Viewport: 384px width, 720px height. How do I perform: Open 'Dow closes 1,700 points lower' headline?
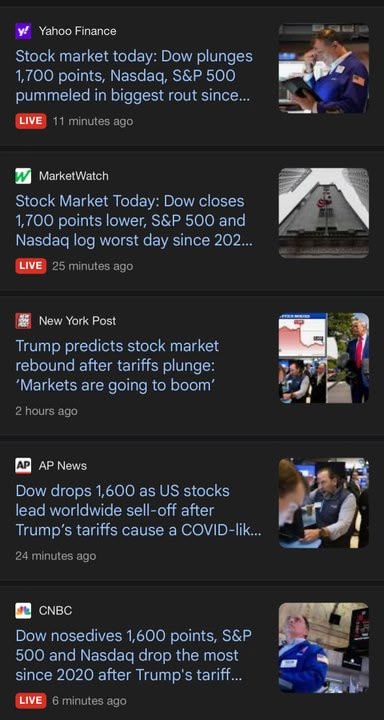point(134,221)
